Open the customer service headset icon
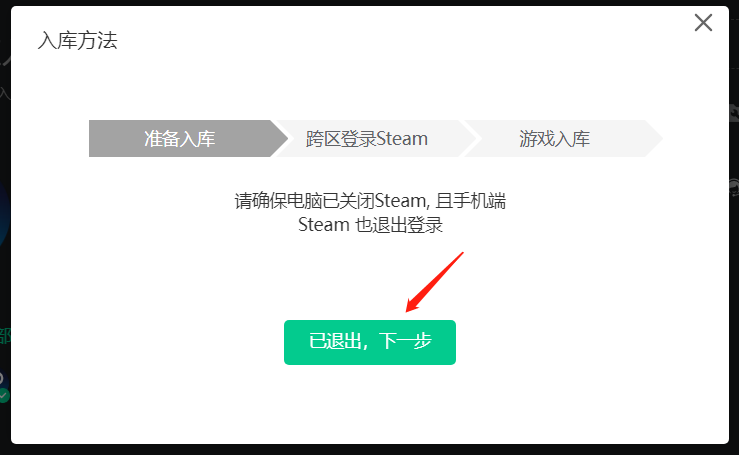 point(734,187)
